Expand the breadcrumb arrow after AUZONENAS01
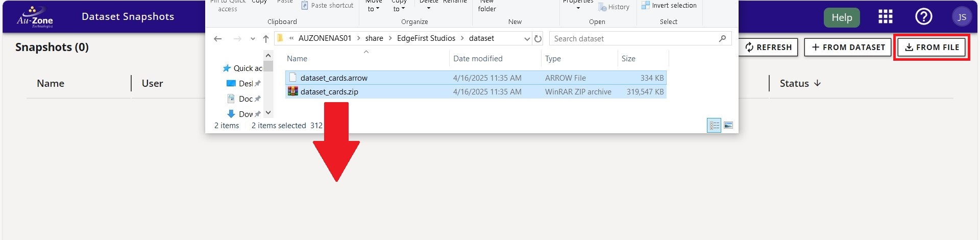This screenshot has height=240, width=980. (x=358, y=38)
